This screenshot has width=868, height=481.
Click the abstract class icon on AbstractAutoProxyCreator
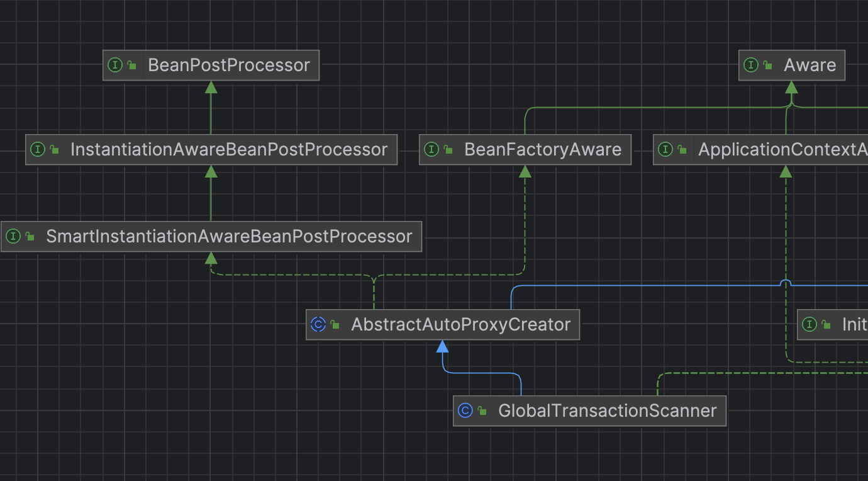[x=318, y=324]
